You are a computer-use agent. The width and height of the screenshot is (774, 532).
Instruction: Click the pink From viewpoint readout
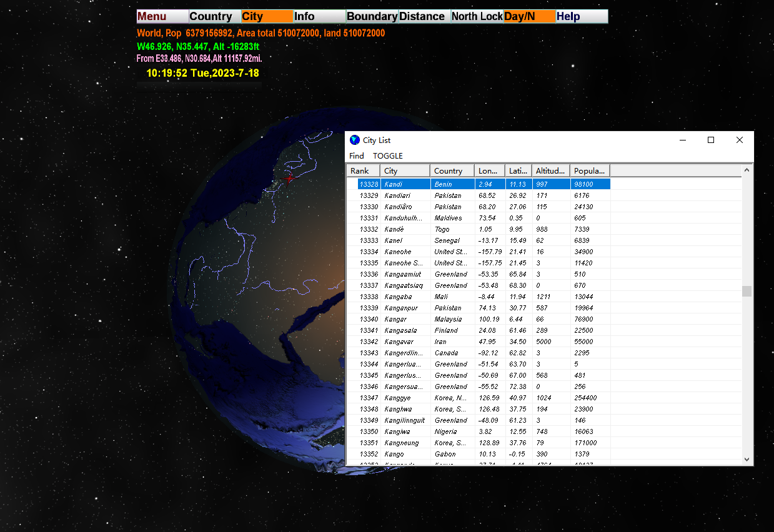(x=199, y=59)
